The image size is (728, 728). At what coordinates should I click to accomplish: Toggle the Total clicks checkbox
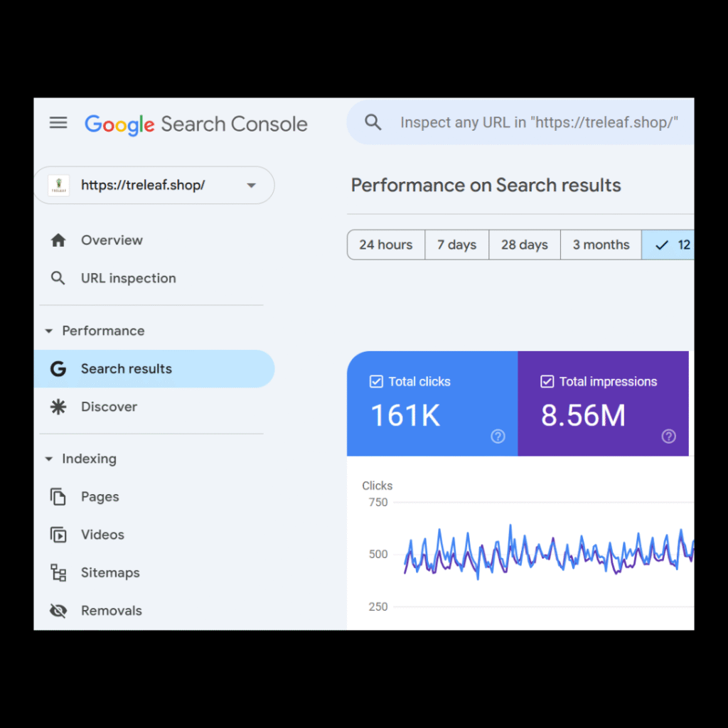click(376, 382)
